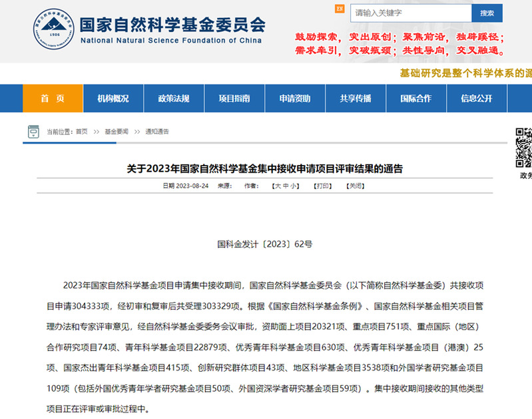Set article font size to 大
This screenshot has width=532, height=419.
point(276,186)
